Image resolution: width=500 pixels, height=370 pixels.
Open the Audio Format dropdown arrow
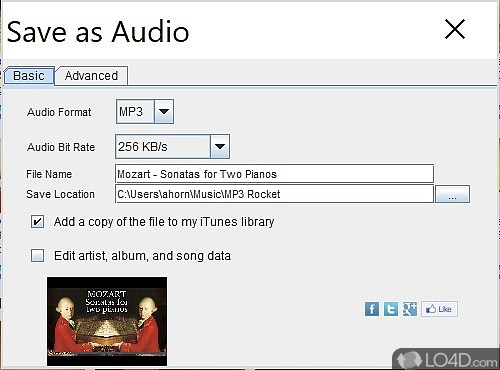[164, 111]
